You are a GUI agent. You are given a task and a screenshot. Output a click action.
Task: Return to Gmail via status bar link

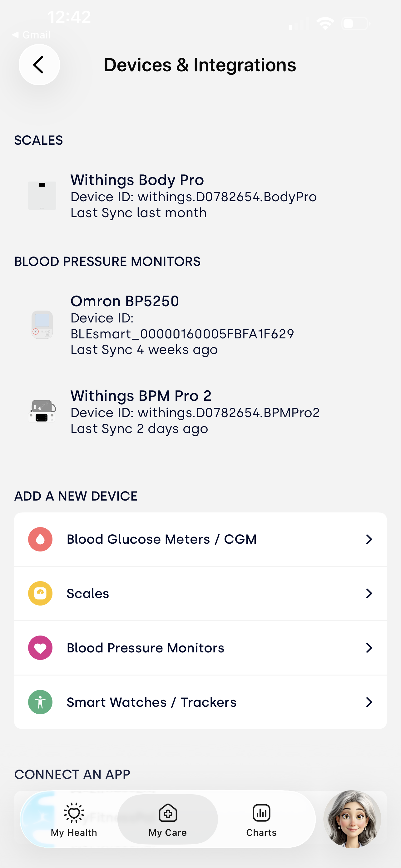tap(31, 35)
